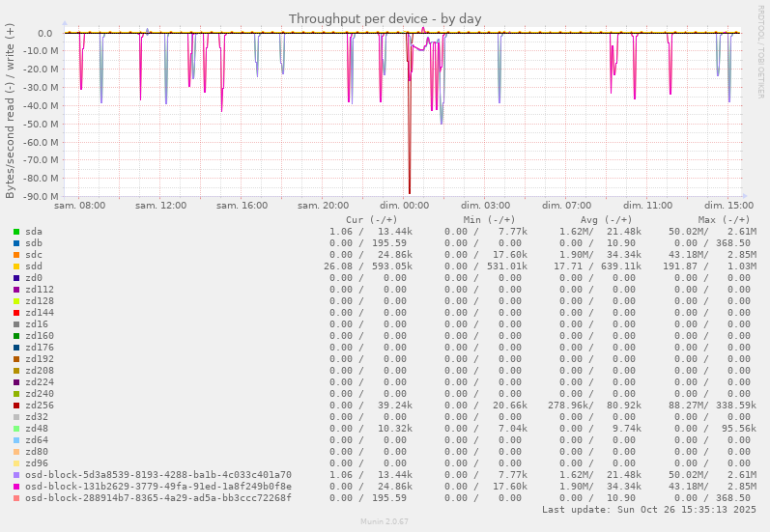Click the purple osd-block-5d3a8539 legend swatch
This screenshot has width=770, height=532.
[16, 475]
